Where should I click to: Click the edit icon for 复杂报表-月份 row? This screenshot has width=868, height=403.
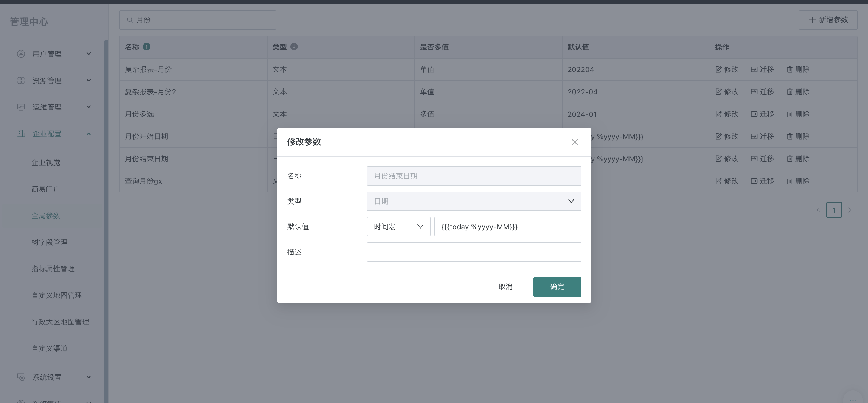719,69
